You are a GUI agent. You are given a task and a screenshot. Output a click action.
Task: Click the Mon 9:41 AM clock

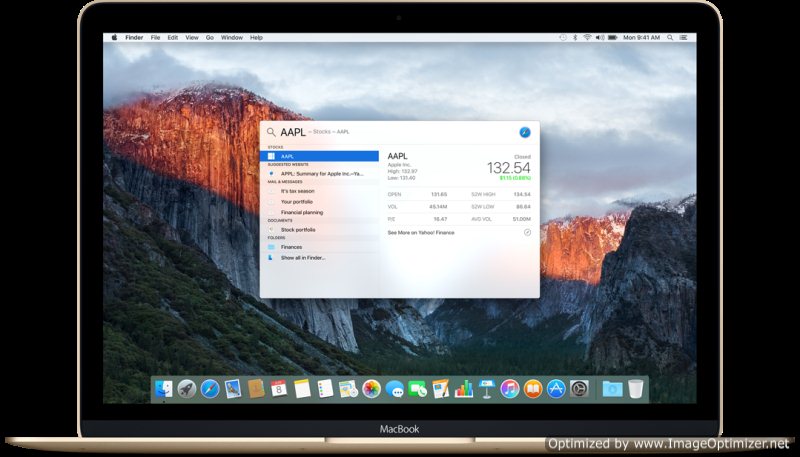point(641,38)
